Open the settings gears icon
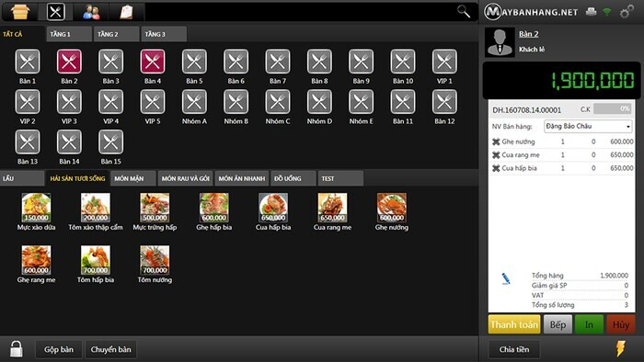The image size is (644, 362). pyautogui.click(x=627, y=12)
